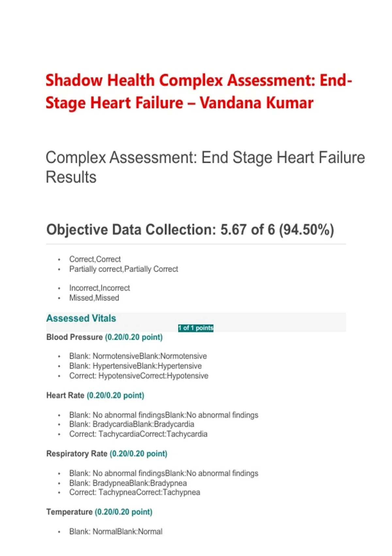Click the Blank: Bradycardia entry
The image size is (392, 556).
coord(132,424)
